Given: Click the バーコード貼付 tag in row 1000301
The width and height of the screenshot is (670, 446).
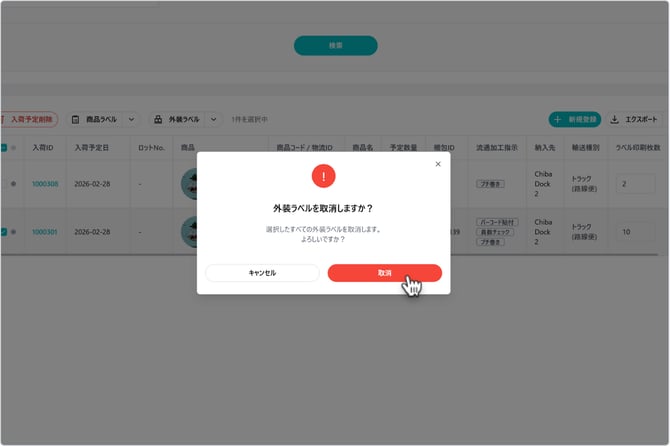Looking at the screenshot, I should [497, 222].
